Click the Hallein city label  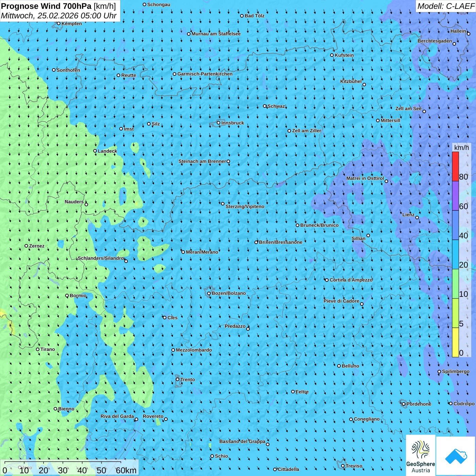[x=458, y=31]
